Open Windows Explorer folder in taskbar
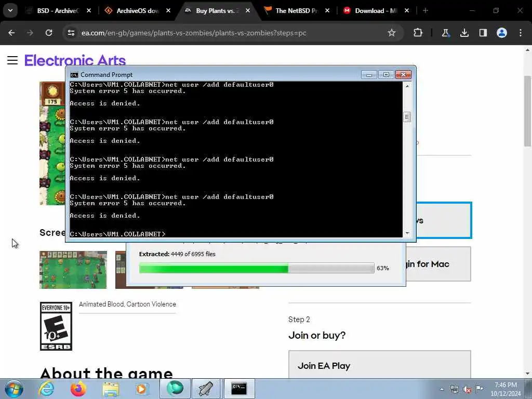532x399 pixels. (111, 389)
